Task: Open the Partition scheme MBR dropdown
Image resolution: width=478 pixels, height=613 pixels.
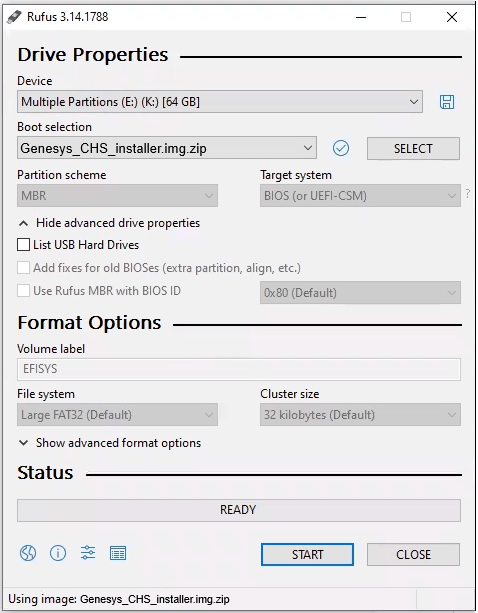Action: [x=117, y=195]
